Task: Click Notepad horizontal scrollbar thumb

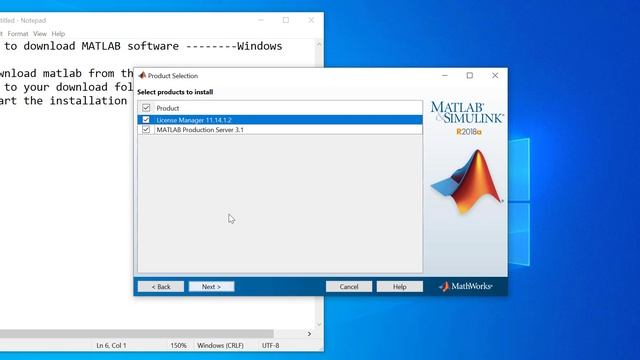Action: [137, 334]
